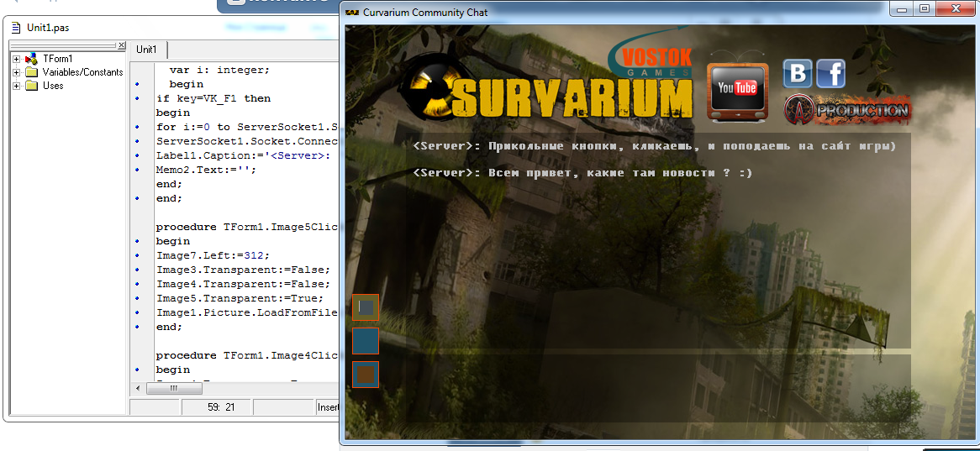
Task: Click the Variables/Constants folder icon
Action: point(31,72)
